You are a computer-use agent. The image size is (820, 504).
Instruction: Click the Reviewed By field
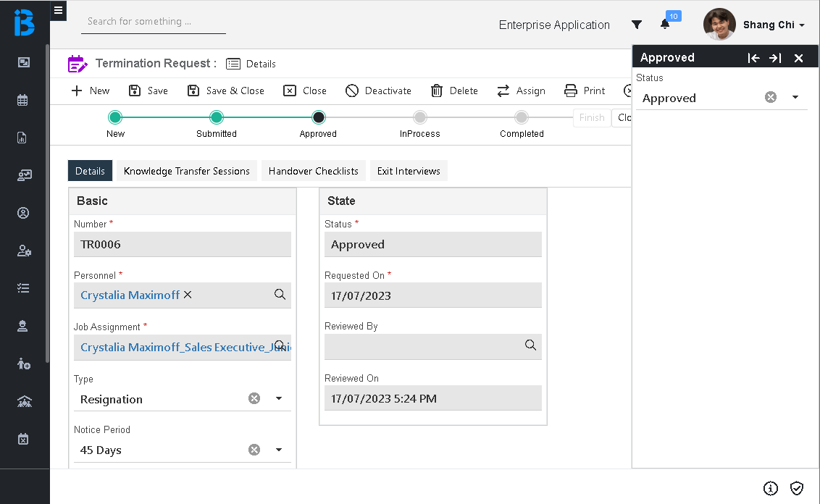(x=433, y=347)
